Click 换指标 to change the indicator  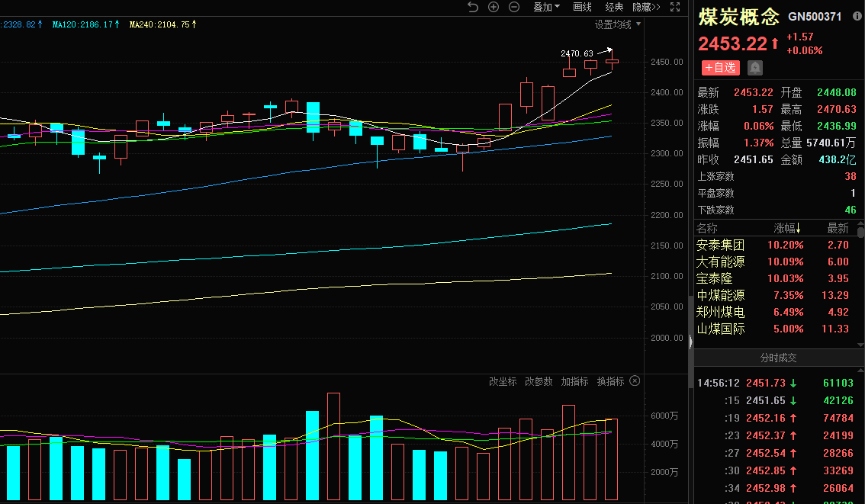(610, 381)
